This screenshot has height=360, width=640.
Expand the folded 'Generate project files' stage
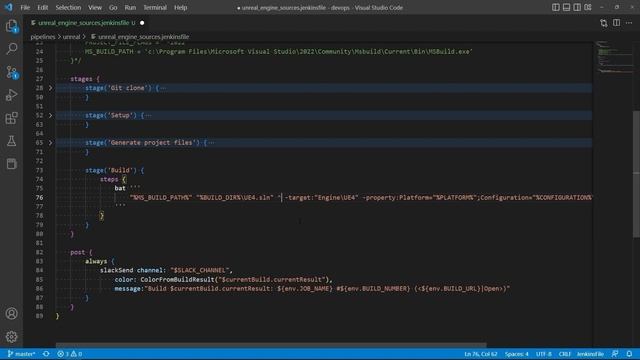click(51, 142)
